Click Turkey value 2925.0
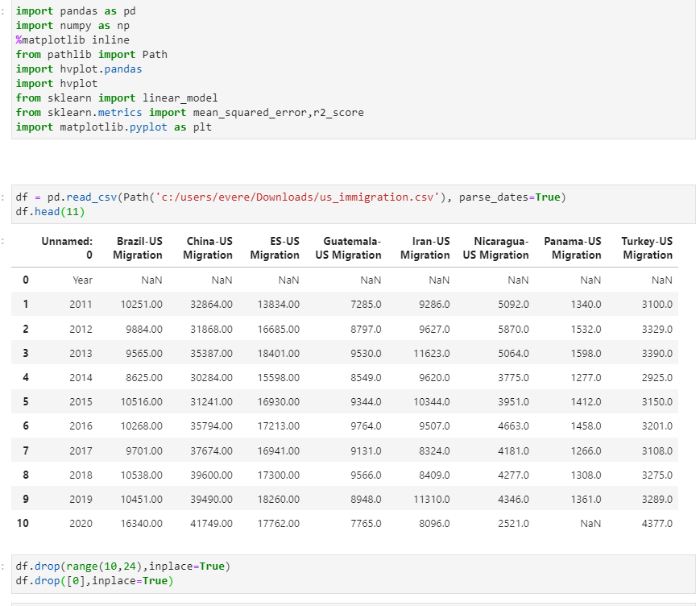 point(657,377)
